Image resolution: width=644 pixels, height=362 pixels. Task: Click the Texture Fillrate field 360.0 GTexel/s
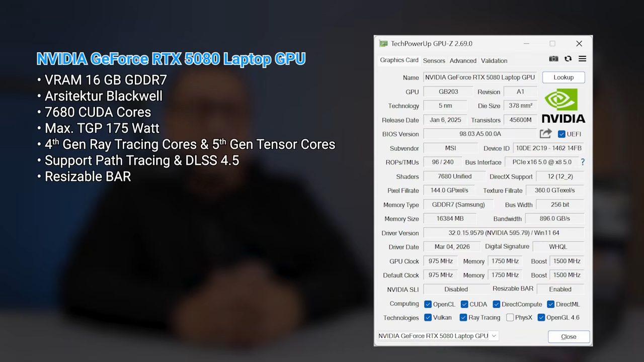(555, 190)
